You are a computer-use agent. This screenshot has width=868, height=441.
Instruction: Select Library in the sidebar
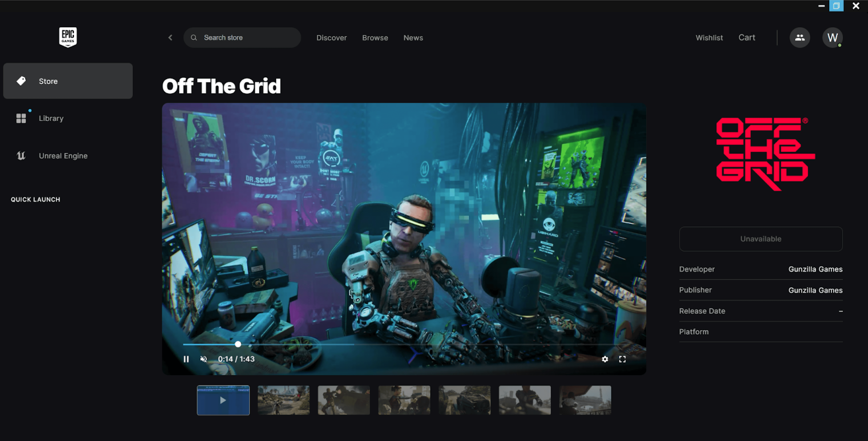click(x=68, y=118)
